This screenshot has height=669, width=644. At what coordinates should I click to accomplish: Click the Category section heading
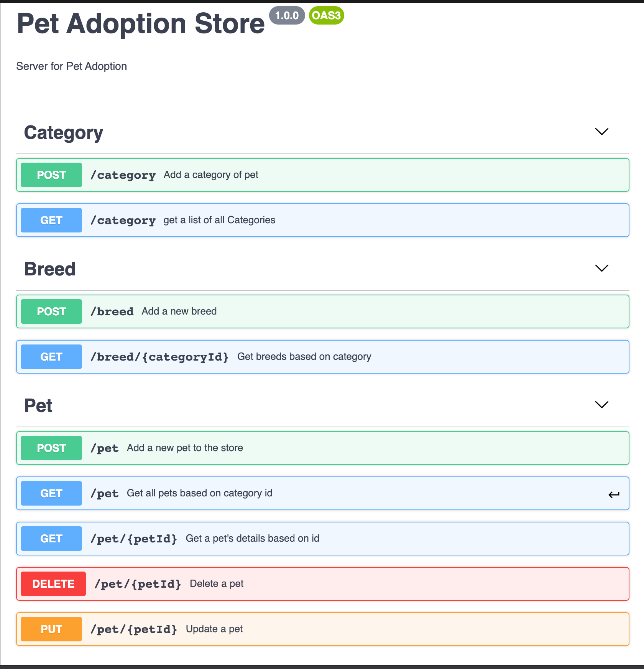pyautogui.click(x=64, y=133)
